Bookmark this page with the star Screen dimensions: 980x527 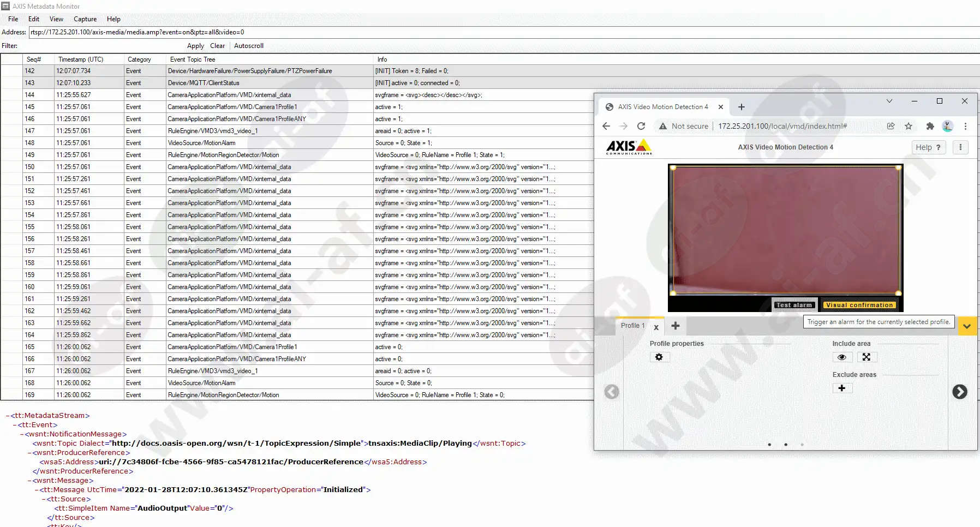pyautogui.click(x=909, y=126)
